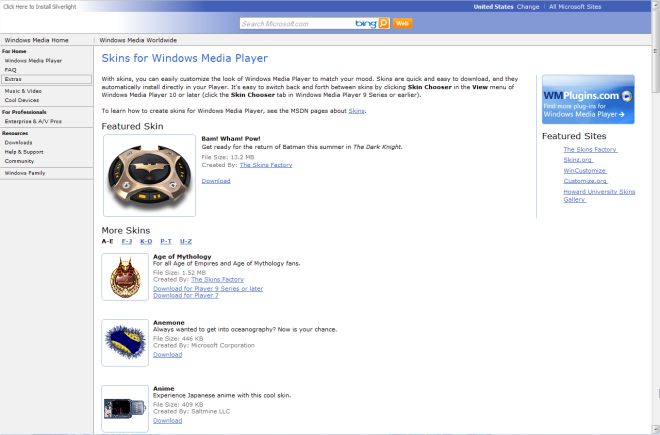Open the Windows Media Worldwide tab

click(138, 40)
